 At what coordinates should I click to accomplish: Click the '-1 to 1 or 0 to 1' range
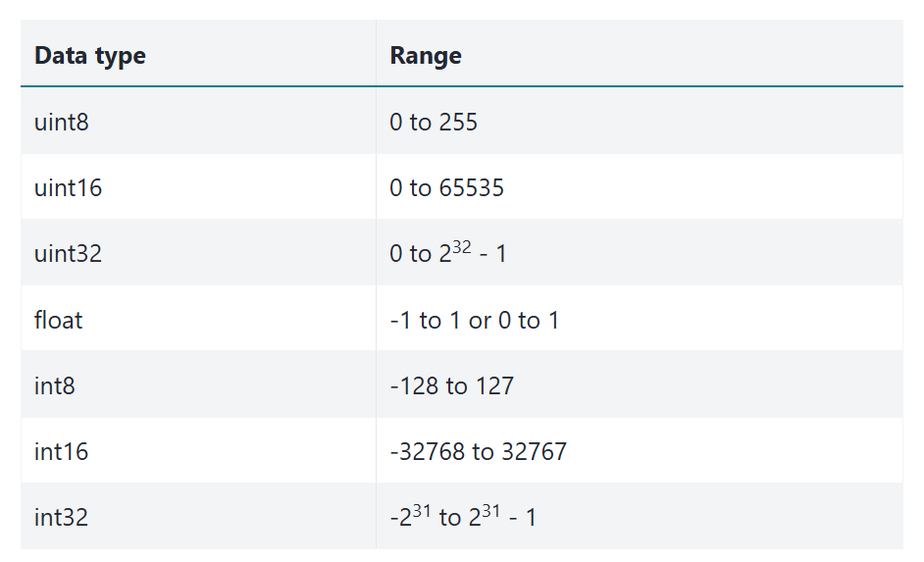pyautogui.click(x=474, y=320)
